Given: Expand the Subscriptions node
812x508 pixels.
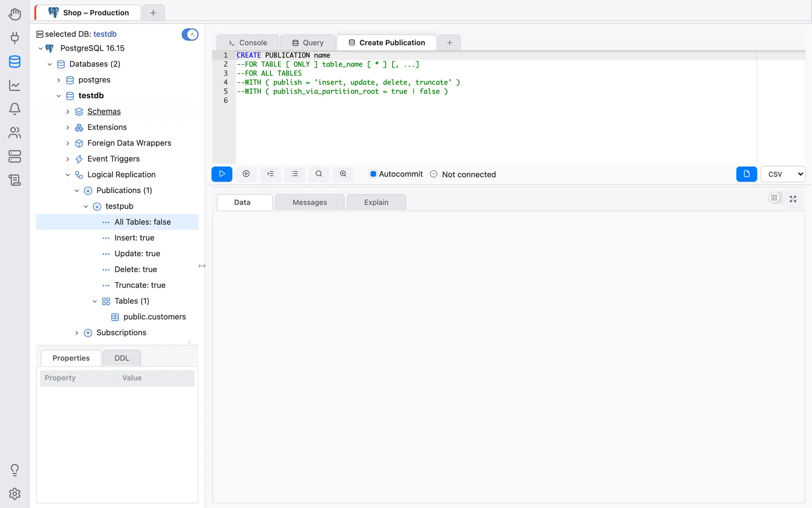Looking at the screenshot, I should coord(77,333).
